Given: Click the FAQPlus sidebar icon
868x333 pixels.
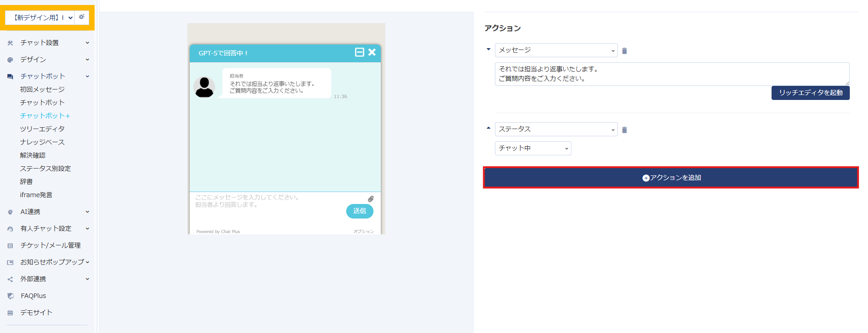Looking at the screenshot, I should (10, 296).
